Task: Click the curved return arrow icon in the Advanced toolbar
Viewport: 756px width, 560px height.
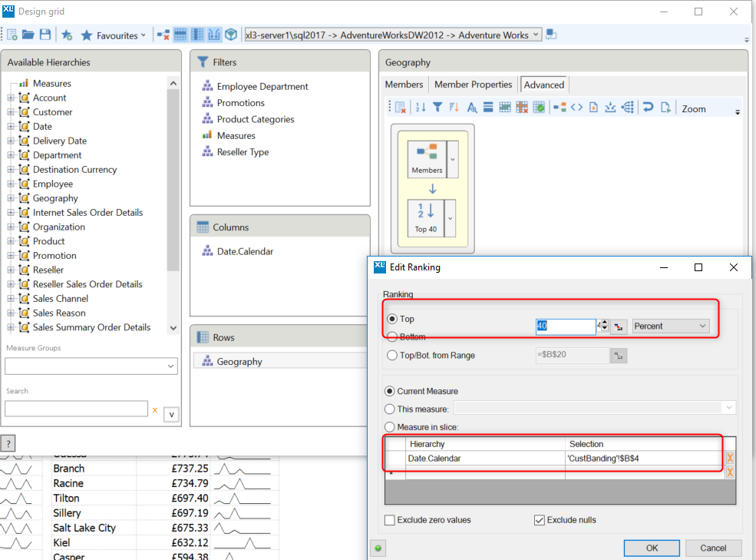Action: coord(648,108)
